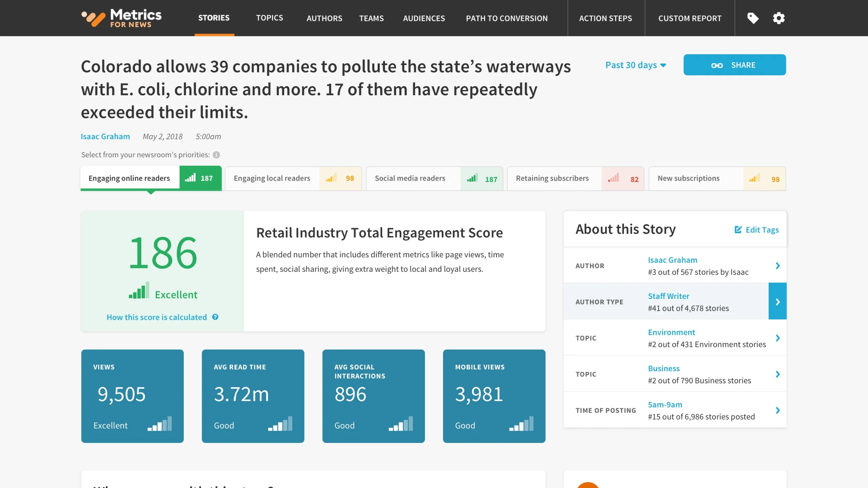
Task: Click signal bars icon in Mobile Views card
Action: click(521, 424)
